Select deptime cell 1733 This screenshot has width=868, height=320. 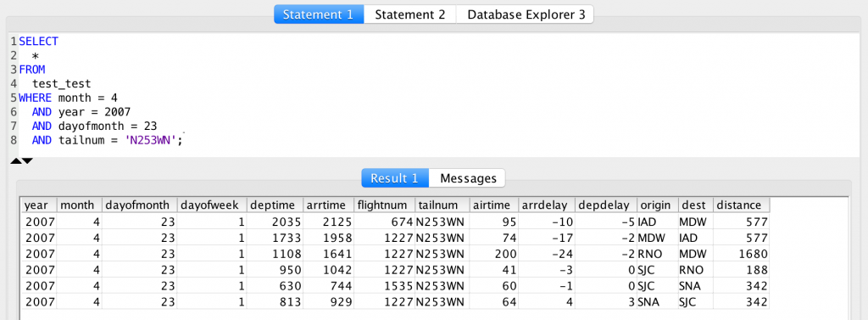275,238
